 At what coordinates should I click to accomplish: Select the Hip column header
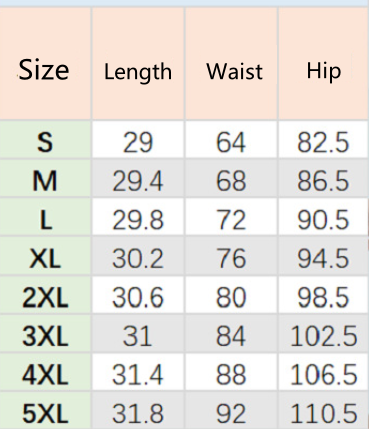tap(324, 72)
